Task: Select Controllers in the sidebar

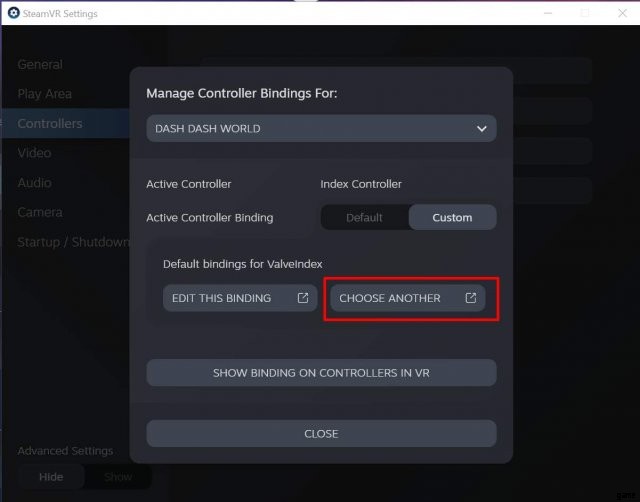Action: tap(50, 124)
